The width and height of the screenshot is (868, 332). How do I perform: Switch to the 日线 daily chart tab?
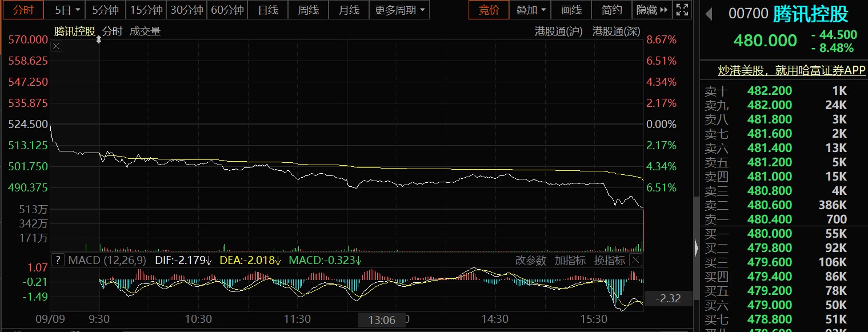(x=268, y=10)
